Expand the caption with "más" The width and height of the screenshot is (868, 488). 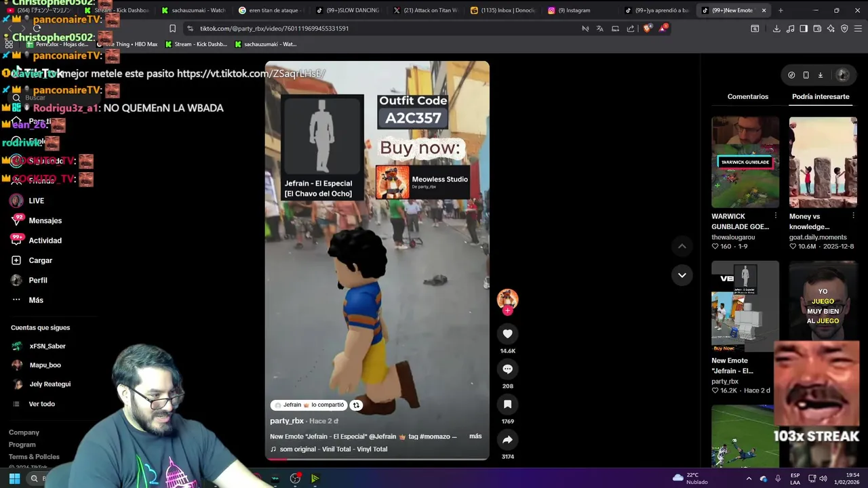coord(475,436)
